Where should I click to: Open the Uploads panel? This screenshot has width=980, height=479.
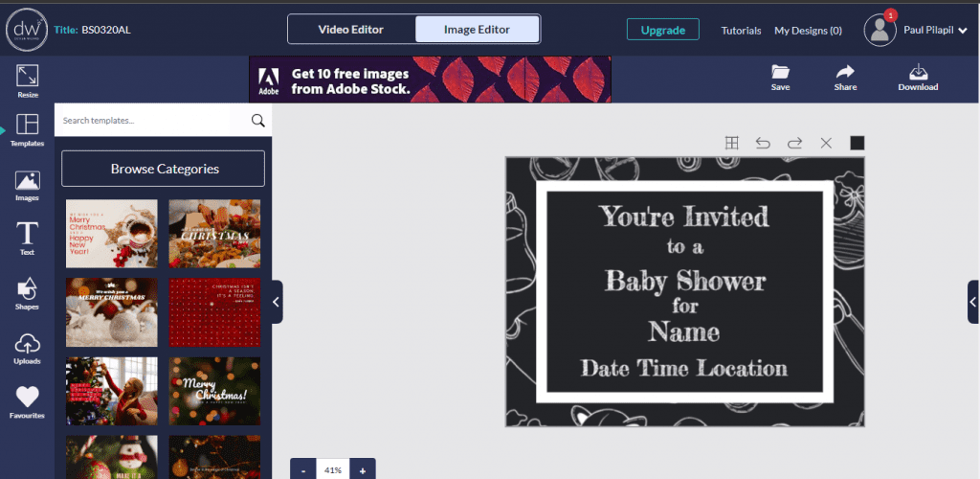pos(27,346)
